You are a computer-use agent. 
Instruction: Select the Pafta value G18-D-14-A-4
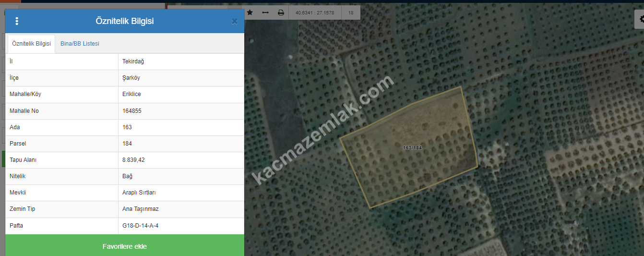(140, 225)
